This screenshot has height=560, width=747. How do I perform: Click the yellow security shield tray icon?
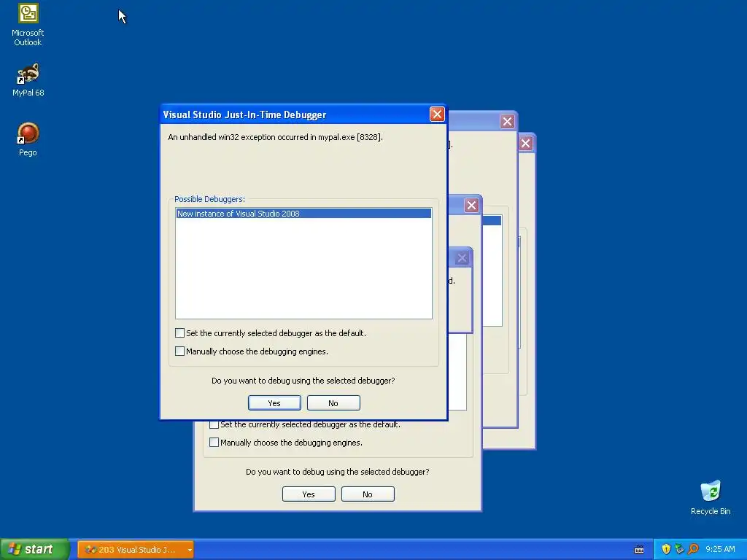(666, 549)
